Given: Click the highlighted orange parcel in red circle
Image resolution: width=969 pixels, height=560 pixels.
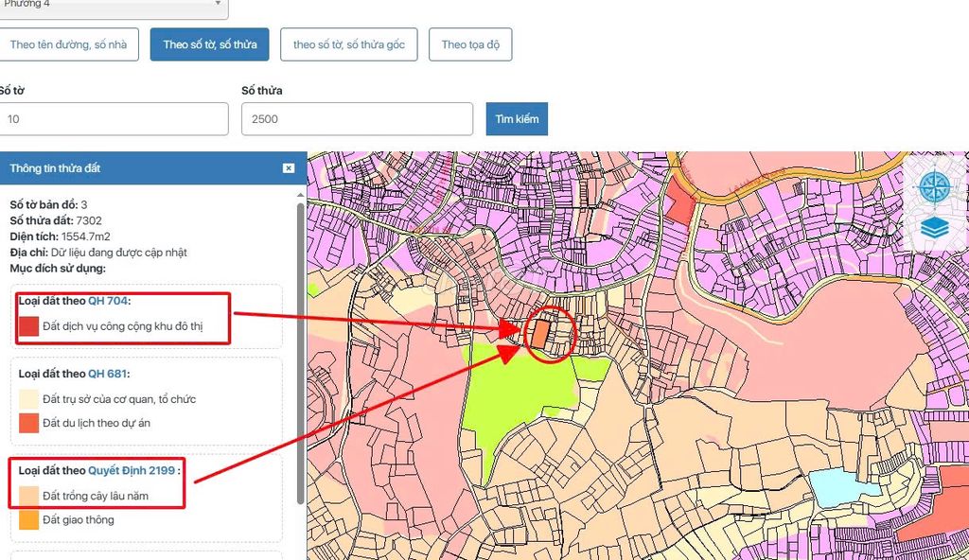Looking at the screenshot, I should (x=540, y=335).
